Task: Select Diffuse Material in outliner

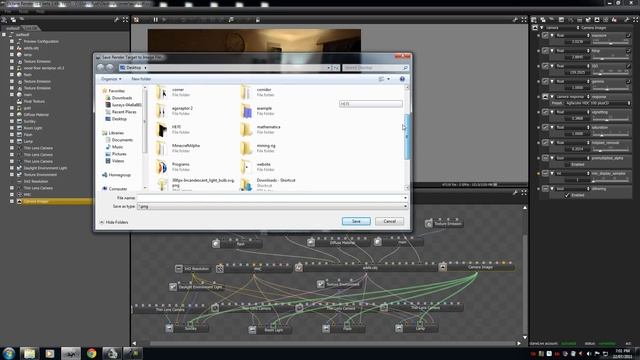Action: point(36,115)
